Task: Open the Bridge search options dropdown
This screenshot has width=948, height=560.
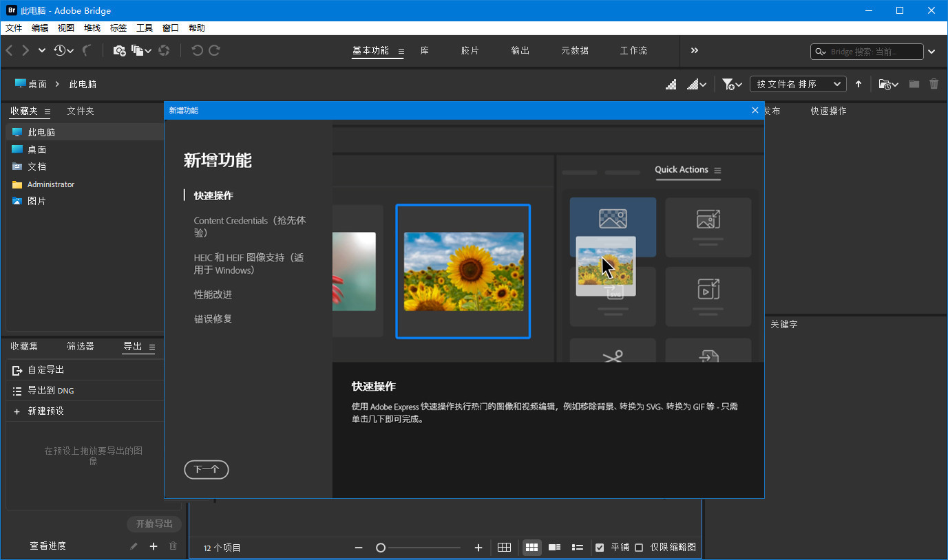Action: point(931,52)
